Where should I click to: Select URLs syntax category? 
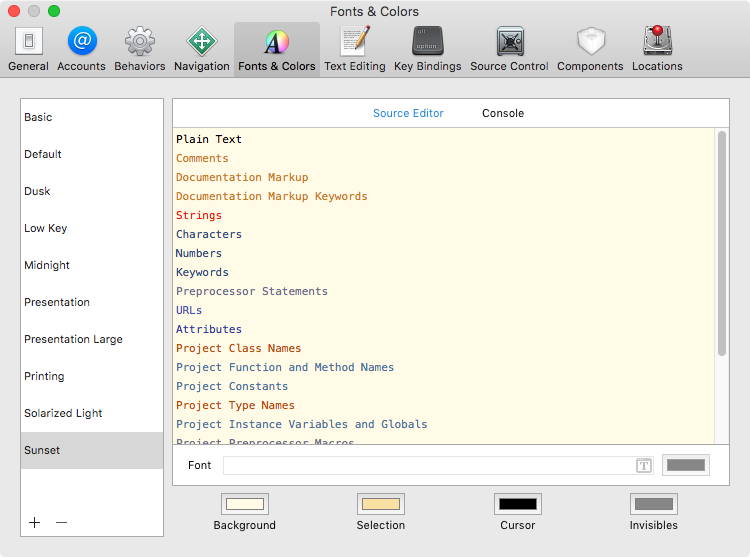tap(443, 310)
